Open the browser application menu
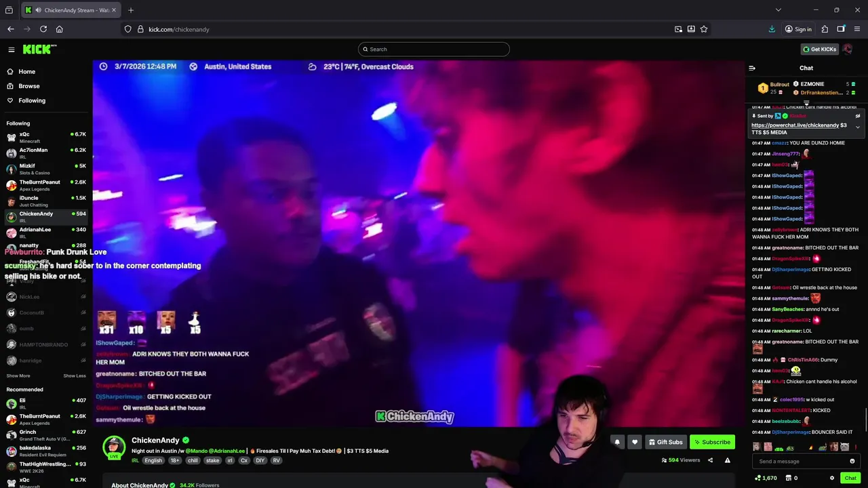 (857, 29)
